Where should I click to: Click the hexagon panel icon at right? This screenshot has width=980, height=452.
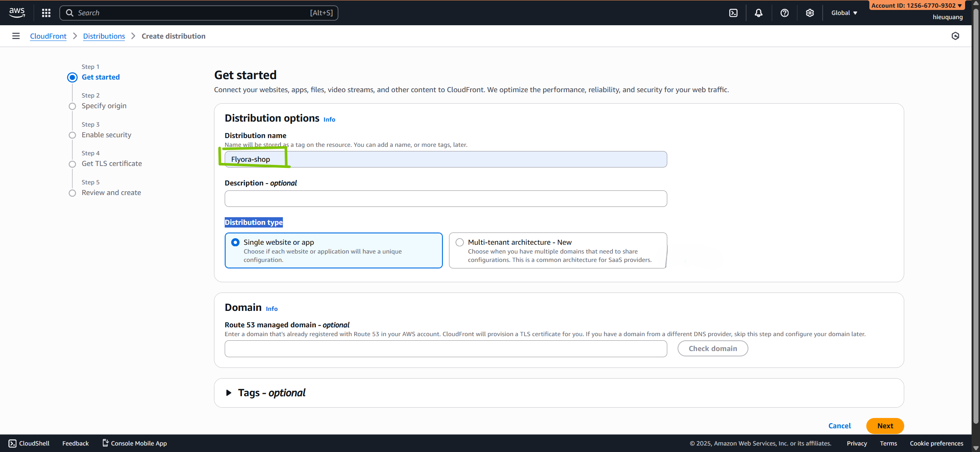(x=955, y=36)
